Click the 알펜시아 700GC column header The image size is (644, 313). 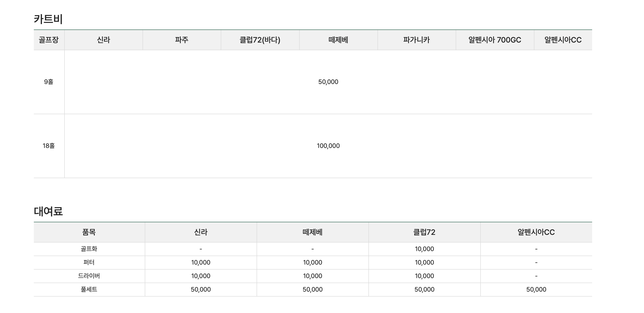point(495,40)
